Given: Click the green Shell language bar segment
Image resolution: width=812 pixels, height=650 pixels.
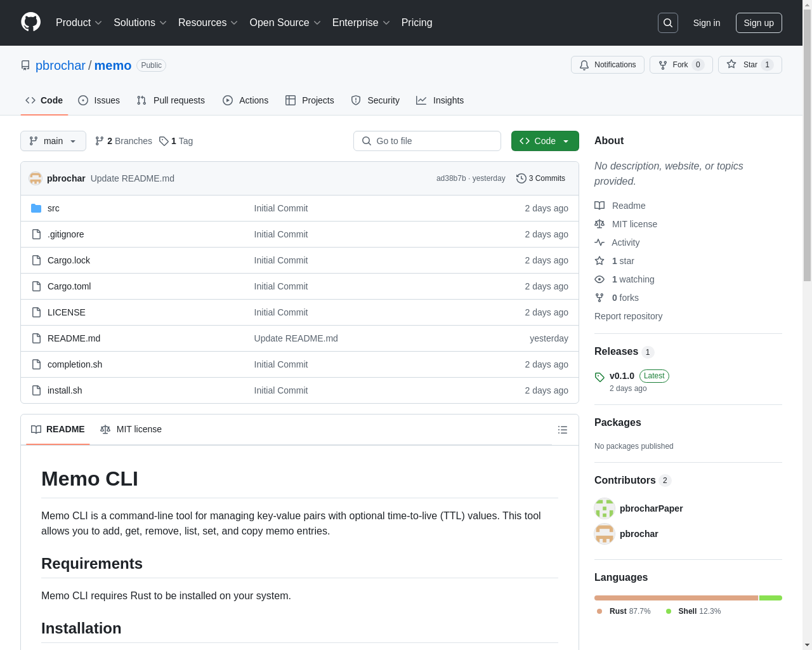Looking at the screenshot, I should coord(771,598).
